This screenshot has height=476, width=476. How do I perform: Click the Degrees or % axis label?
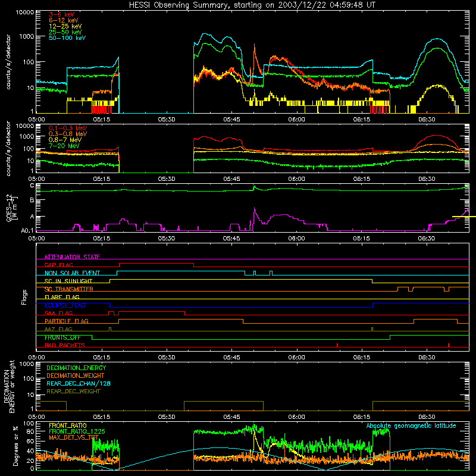click(x=15, y=446)
